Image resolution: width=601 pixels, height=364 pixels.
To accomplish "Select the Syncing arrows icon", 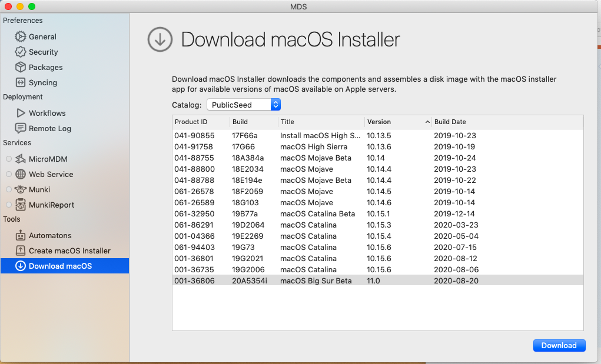I will click(x=21, y=82).
